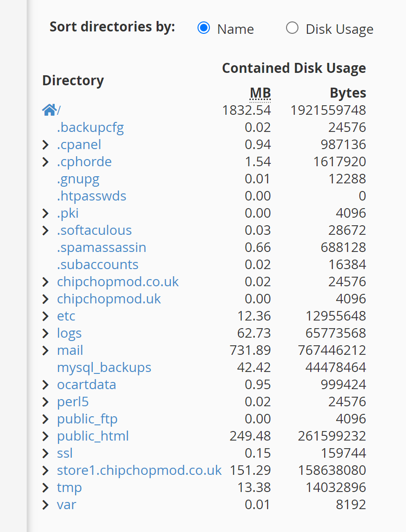The image size is (406, 532).
Task: Expand the public_html folder arrow
Action: [46, 436]
